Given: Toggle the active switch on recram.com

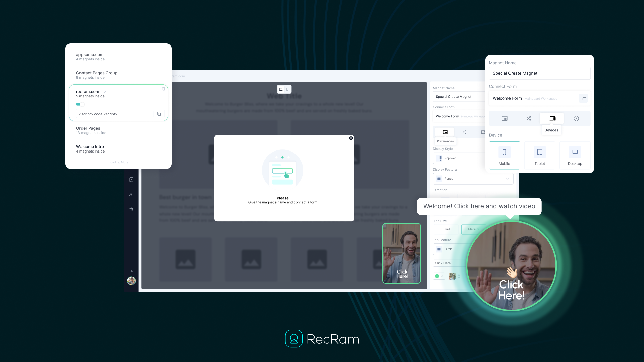Looking at the screenshot, I should coord(79,104).
